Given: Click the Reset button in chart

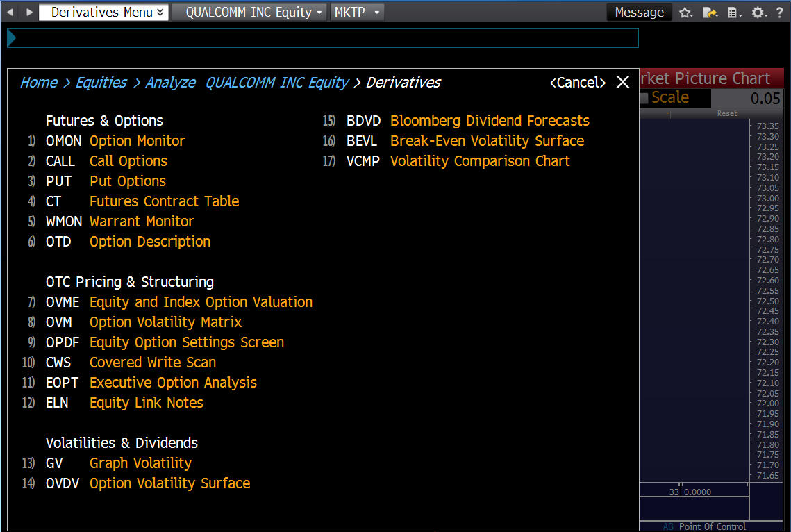Looking at the screenshot, I should (727, 113).
